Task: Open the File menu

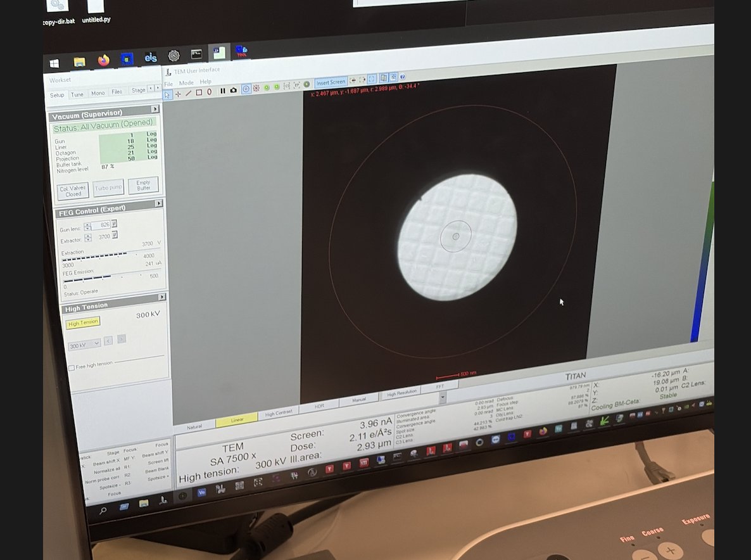Action: pos(168,84)
